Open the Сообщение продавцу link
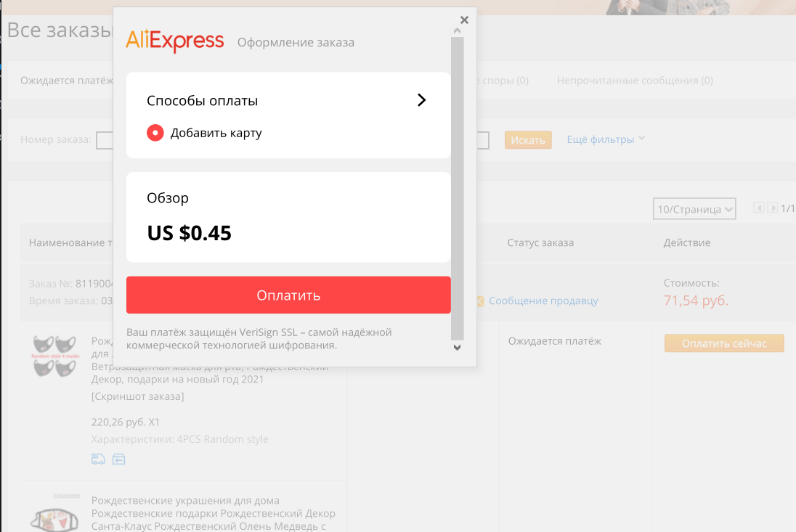This screenshot has width=796, height=532. [543, 300]
